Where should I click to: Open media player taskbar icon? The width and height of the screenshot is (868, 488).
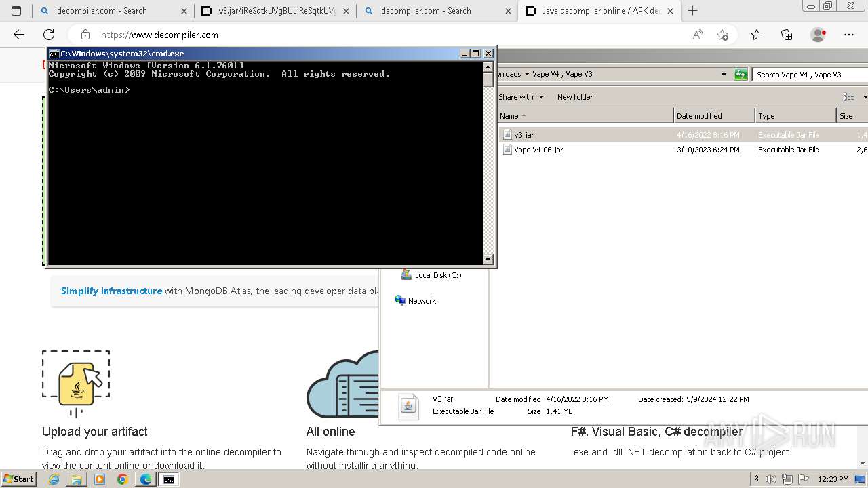tap(100, 479)
